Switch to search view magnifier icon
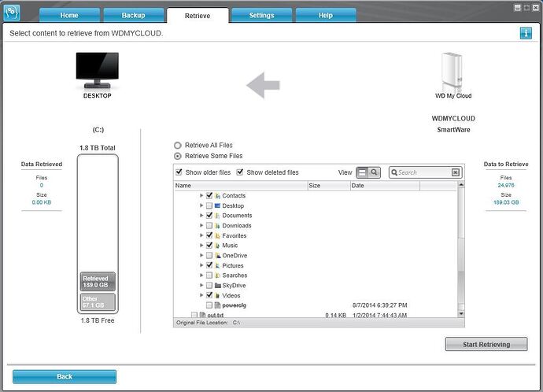The width and height of the screenshot is (543, 392). 374,172
